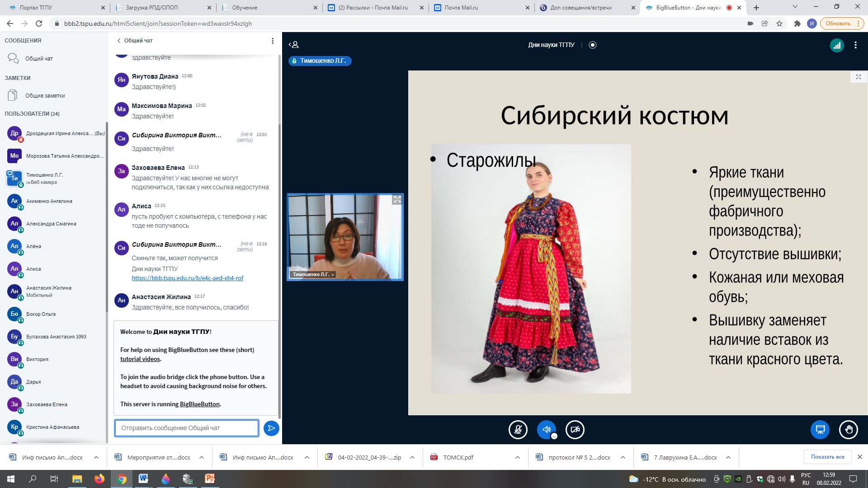Click the users list scrollbar
Viewport: 868px width, 488px height.
(107, 217)
